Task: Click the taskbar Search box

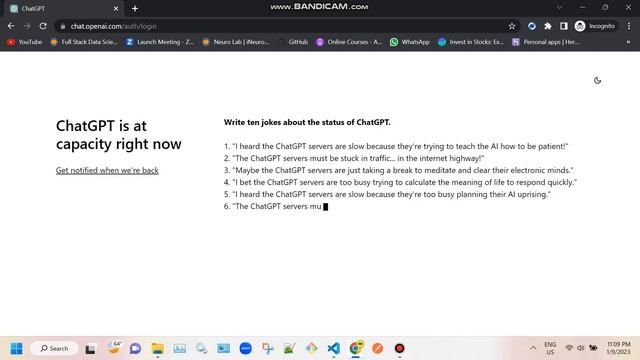Action: click(54, 348)
